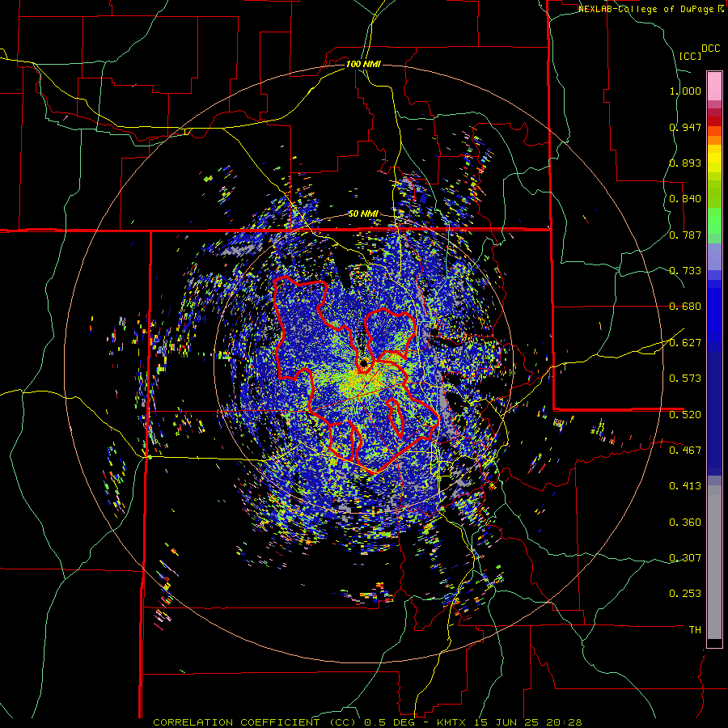728x728 pixels.
Task: Click the 0.947 scale value
Action: (x=685, y=127)
